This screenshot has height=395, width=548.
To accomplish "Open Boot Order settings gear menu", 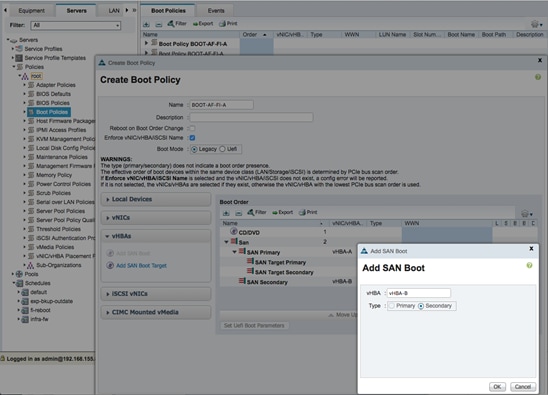I will tap(527, 214).
